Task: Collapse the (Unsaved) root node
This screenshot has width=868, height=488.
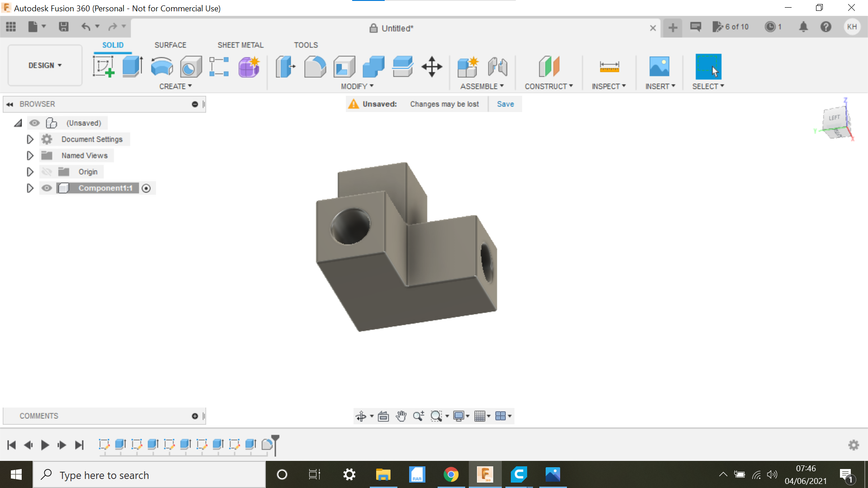Action: point(18,123)
